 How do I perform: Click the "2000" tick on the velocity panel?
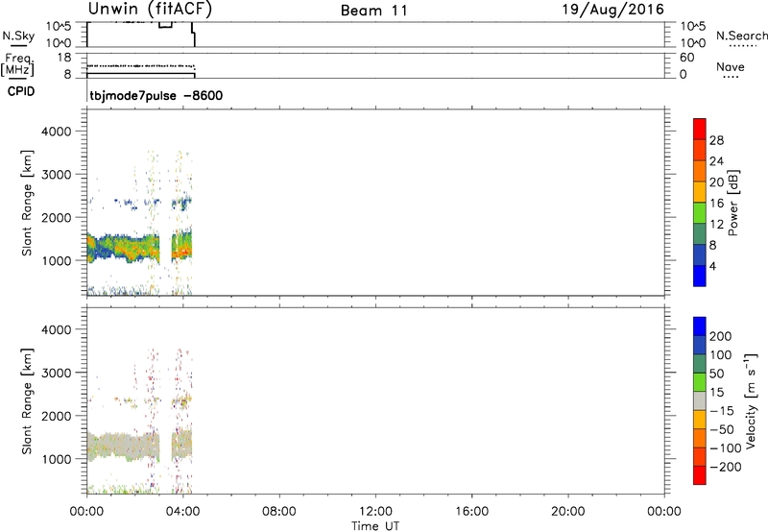pos(57,416)
